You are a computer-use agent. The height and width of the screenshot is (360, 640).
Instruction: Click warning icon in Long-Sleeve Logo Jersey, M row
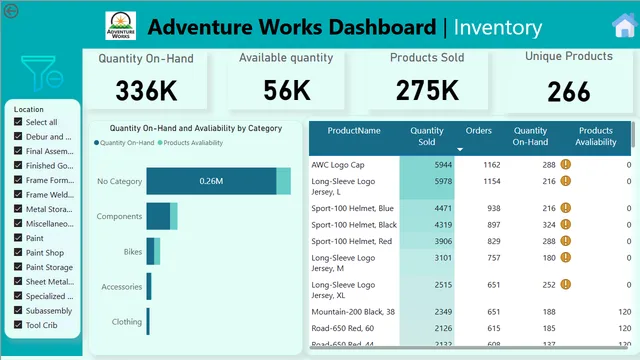[565, 258]
